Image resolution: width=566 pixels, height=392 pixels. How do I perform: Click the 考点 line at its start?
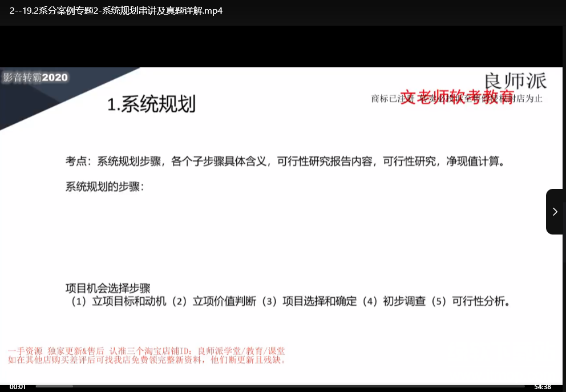pos(78,161)
